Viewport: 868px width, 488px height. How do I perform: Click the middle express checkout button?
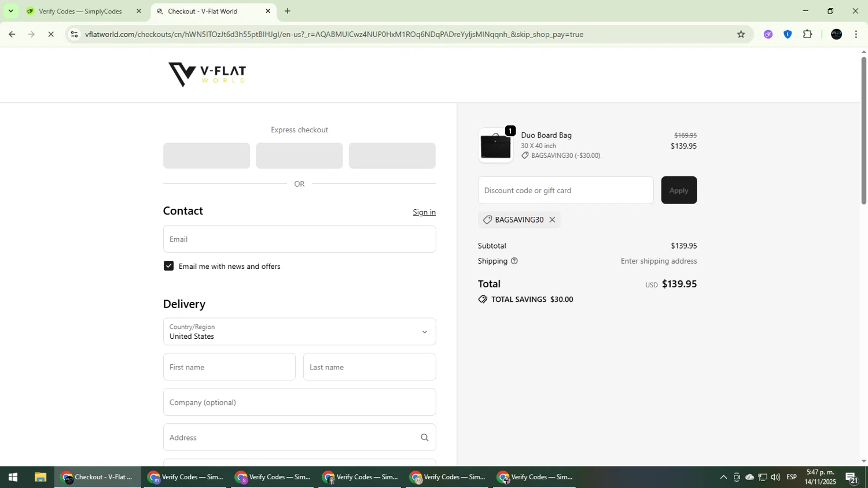[299, 156]
